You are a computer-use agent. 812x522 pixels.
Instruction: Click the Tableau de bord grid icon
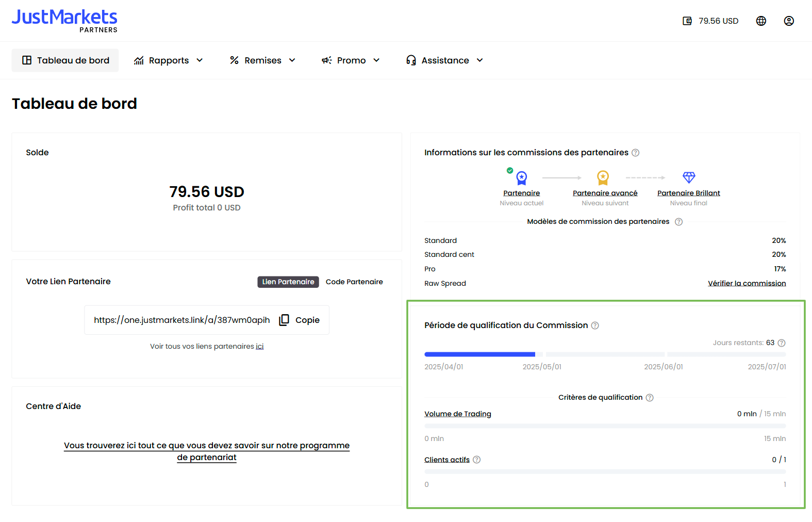(27, 60)
